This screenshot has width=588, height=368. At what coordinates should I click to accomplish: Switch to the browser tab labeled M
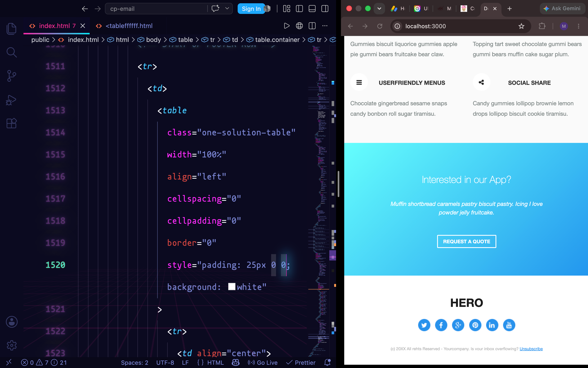[x=444, y=9]
